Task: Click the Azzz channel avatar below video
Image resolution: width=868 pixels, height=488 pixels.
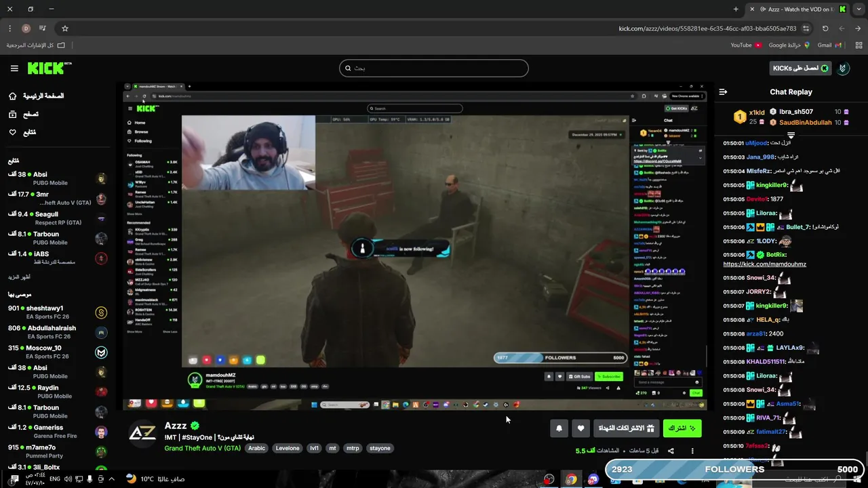Action: 143,434
